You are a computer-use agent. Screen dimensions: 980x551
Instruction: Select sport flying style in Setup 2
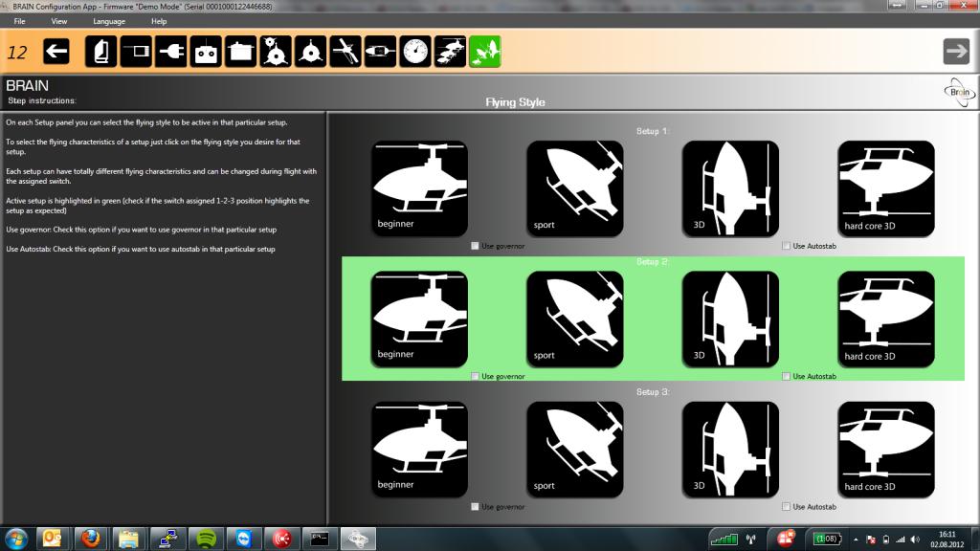(574, 319)
